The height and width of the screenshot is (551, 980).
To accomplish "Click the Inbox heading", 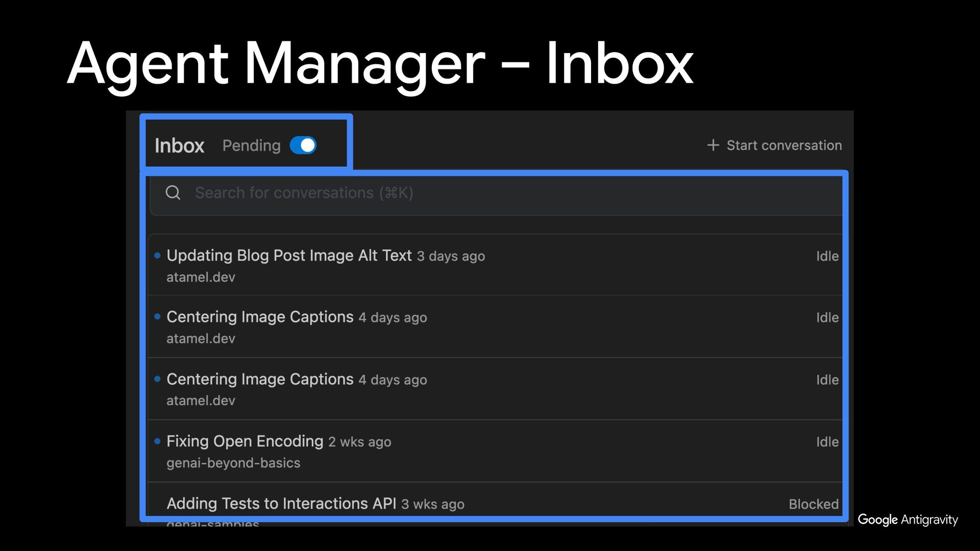I will tap(179, 146).
